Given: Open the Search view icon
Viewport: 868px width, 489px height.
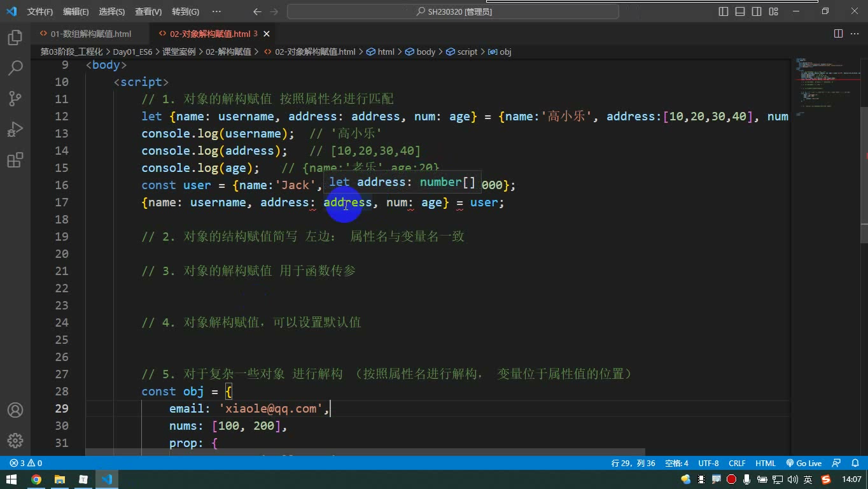Looking at the screenshot, I should 15,67.
